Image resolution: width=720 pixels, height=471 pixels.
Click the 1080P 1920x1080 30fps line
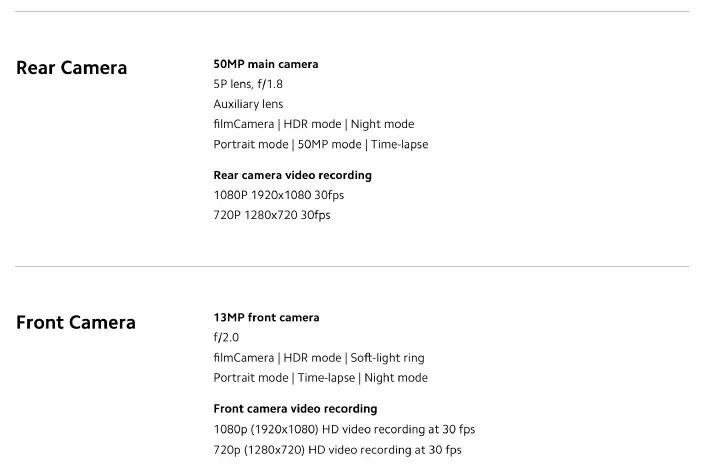click(x=279, y=195)
